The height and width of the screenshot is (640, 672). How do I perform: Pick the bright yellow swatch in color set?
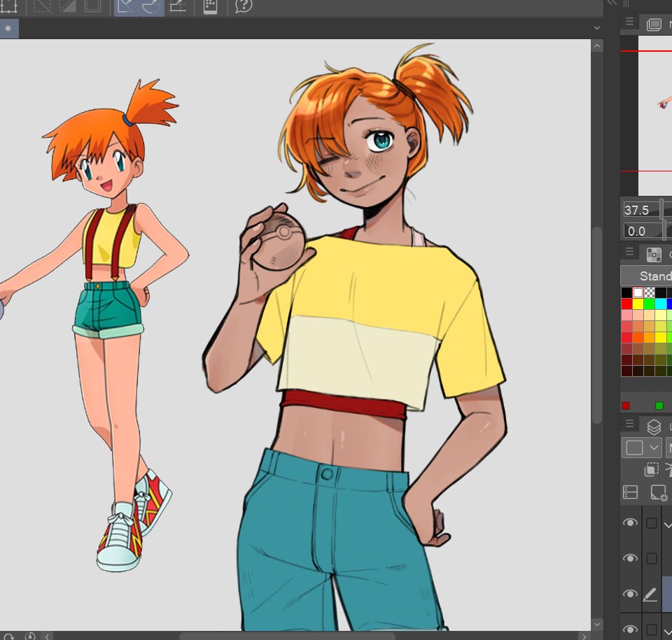pyautogui.click(x=638, y=304)
